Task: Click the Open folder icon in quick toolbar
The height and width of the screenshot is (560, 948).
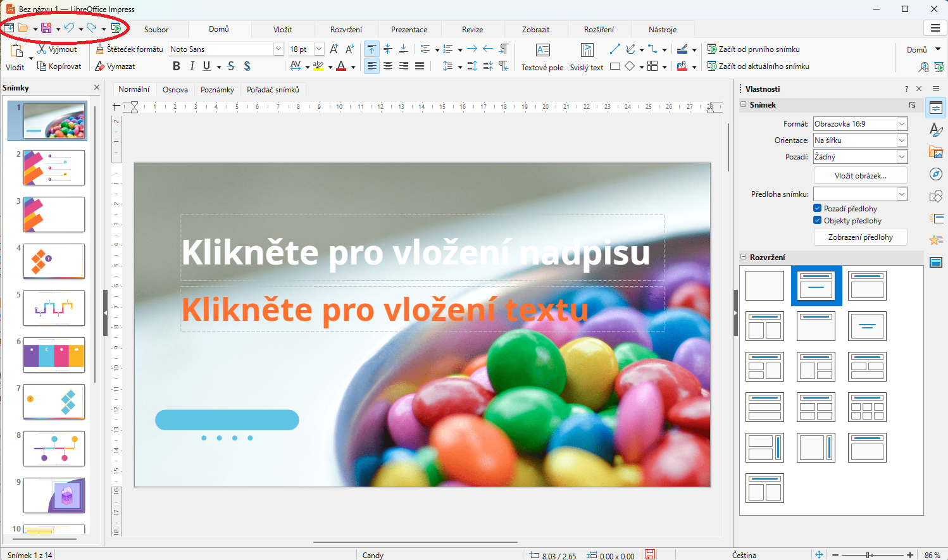Action: [x=23, y=28]
